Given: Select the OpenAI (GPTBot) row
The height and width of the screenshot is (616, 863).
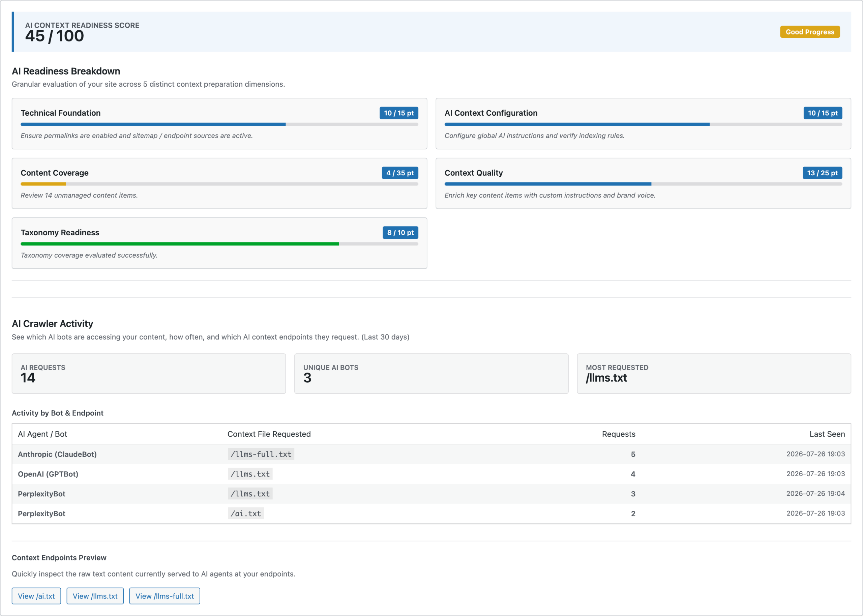Looking at the screenshot, I should (431, 474).
